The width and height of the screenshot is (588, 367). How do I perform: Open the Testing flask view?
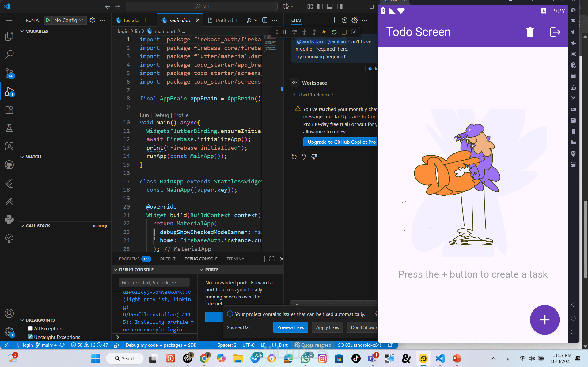point(9,128)
